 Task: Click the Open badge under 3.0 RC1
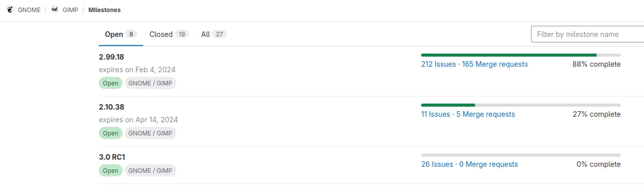pyautogui.click(x=110, y=171)
